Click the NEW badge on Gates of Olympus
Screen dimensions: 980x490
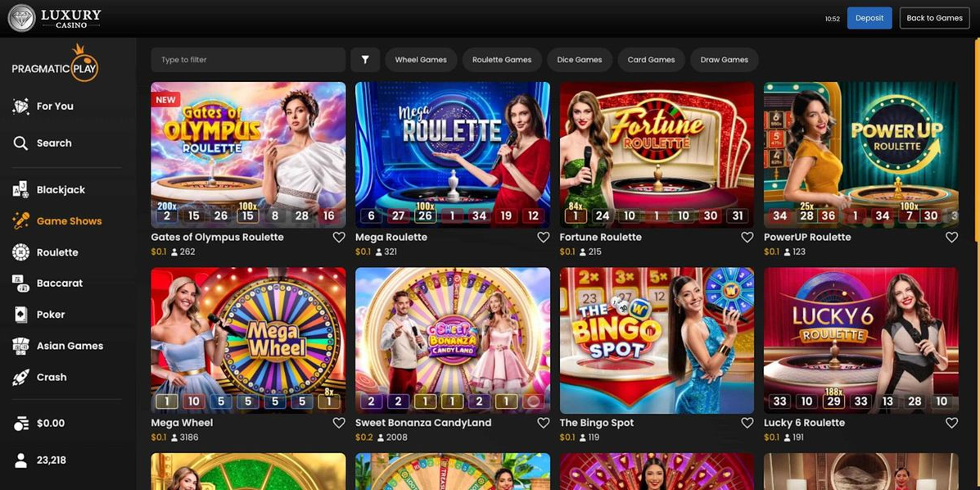(x=165, y=99)
